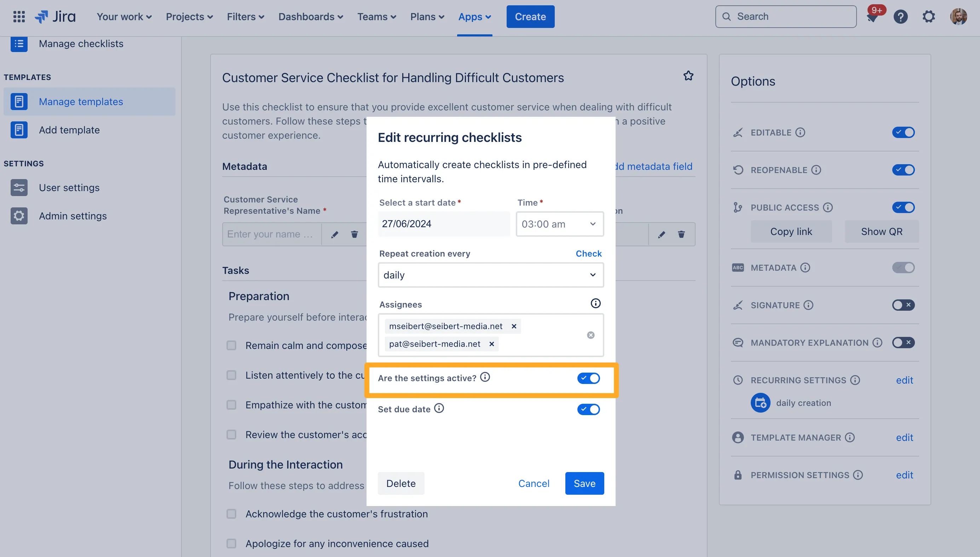Viewport: 980px width, 557px height.
Task: Remove the mseibert@seibert-media.net assignee
Action: pos(514,326)
